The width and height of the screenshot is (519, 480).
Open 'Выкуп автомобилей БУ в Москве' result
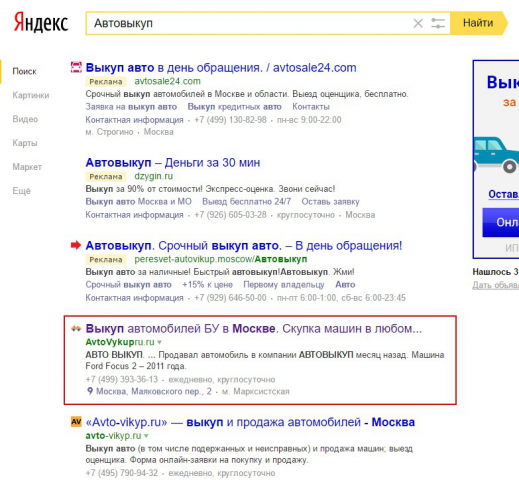[254, 329]
